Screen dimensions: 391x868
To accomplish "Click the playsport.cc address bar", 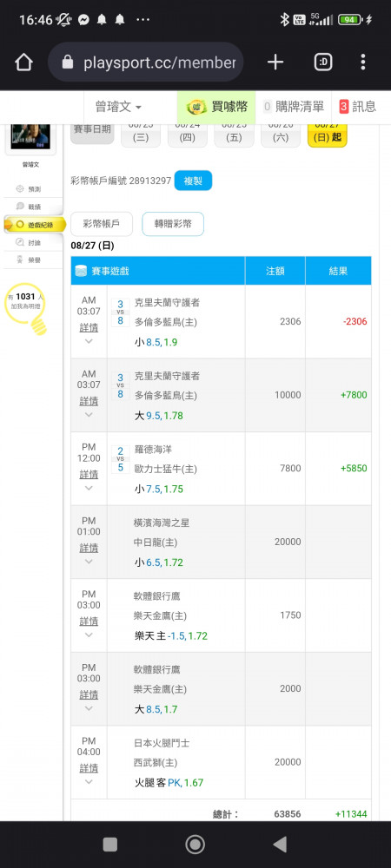I will point(146,62).
